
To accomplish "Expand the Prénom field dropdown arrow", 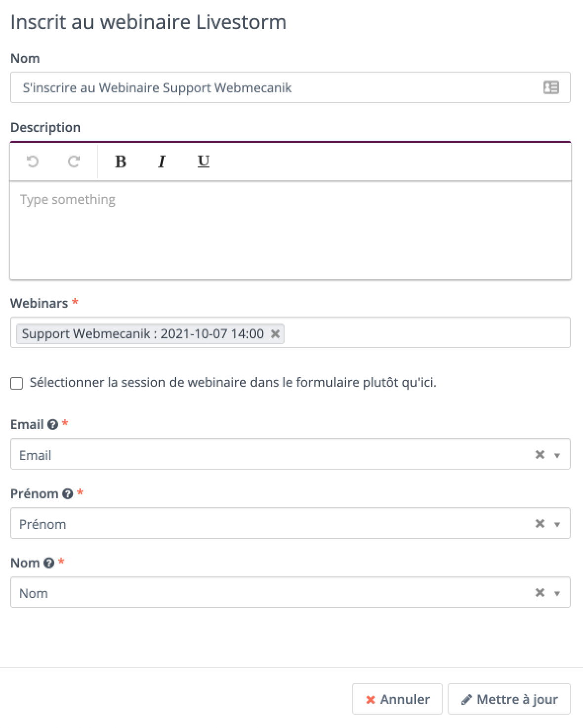I will click(x=557, y=525).
